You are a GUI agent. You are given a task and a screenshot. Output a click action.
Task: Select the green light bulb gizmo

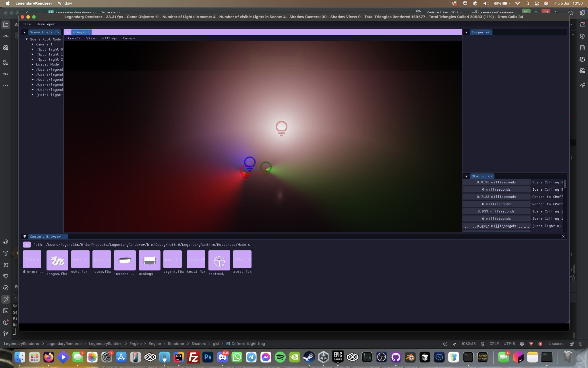[x=266, y=168]
